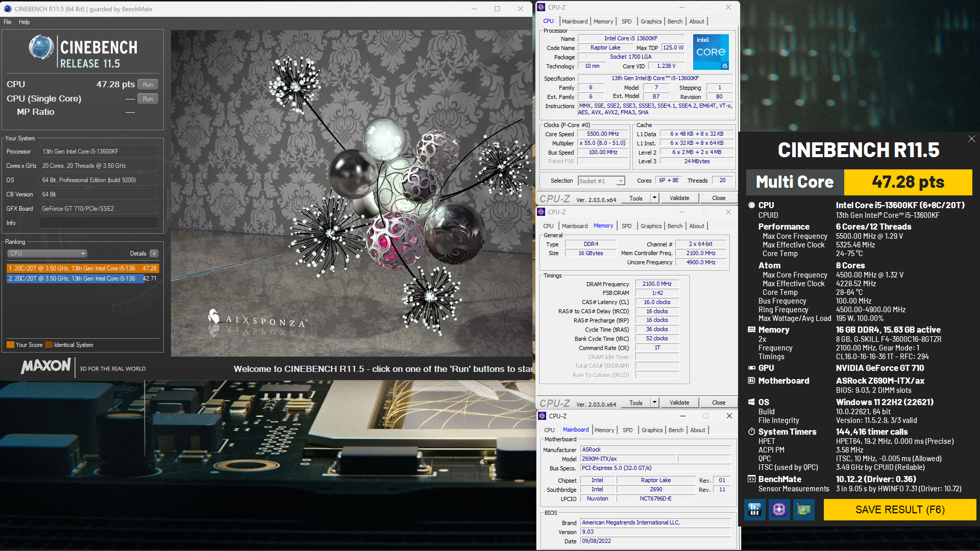
Task: Click the GFX Board field value
Action: (x=99, y=209)
